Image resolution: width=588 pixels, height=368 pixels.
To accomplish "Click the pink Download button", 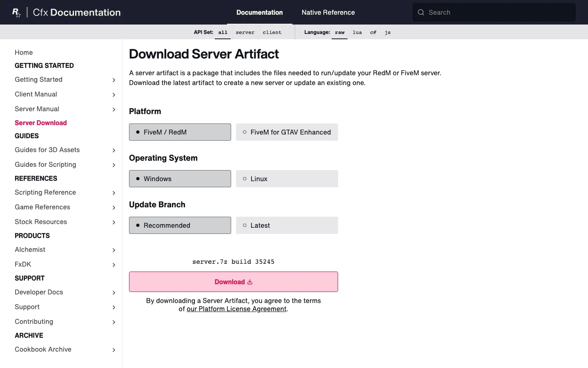I will pyautogui.click(x=234, y=282).
